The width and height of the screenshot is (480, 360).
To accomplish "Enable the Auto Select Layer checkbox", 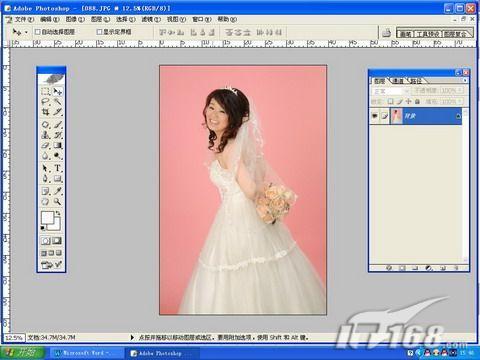I will tap(38, 32).
